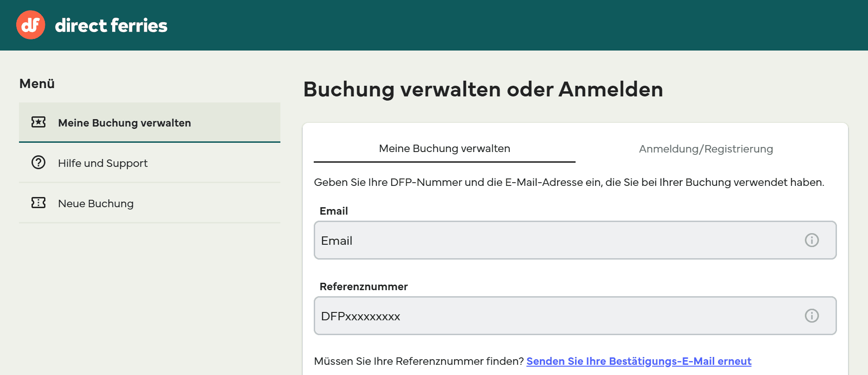
Task: Click the direct ferries wordmark
Action: [x=111, y=25]
